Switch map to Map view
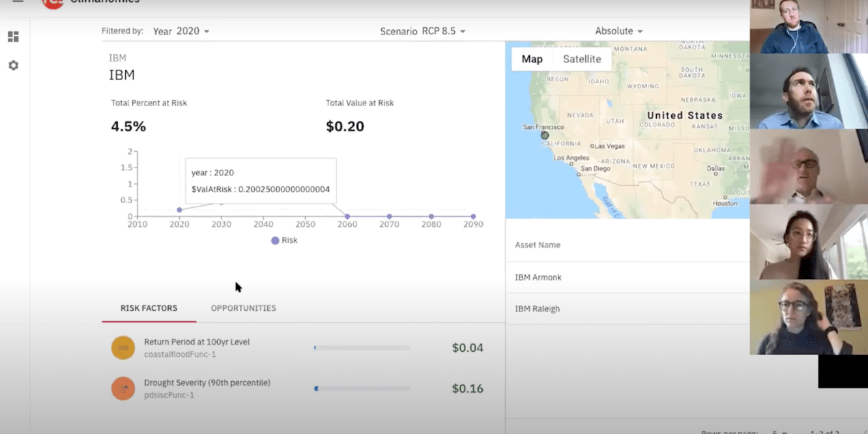868x434 pixels. coord(532,59)
